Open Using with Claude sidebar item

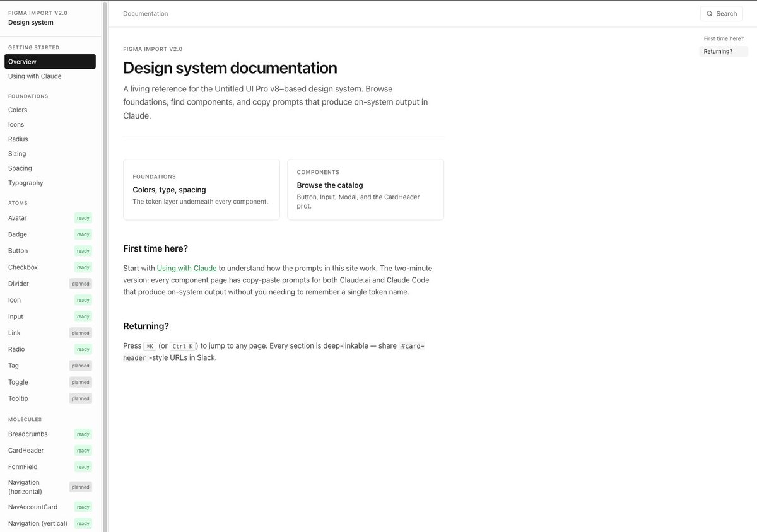(x=50, y=76)
